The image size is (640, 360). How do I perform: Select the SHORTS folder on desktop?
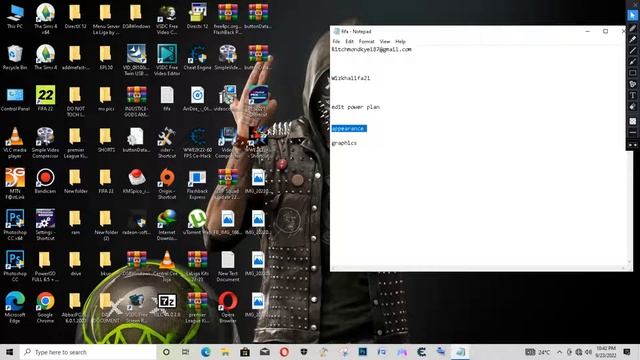click(106, 140)
